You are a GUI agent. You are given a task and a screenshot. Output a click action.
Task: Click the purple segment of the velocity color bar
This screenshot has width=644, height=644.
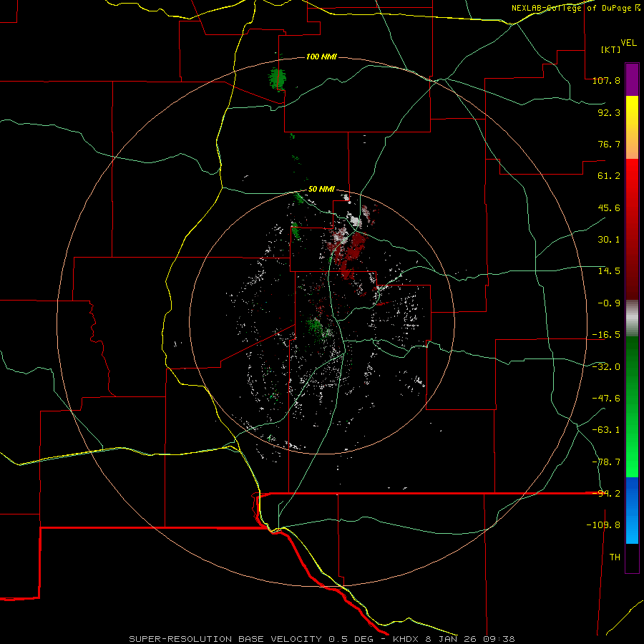pyautogui.click(x=632, y=79)
